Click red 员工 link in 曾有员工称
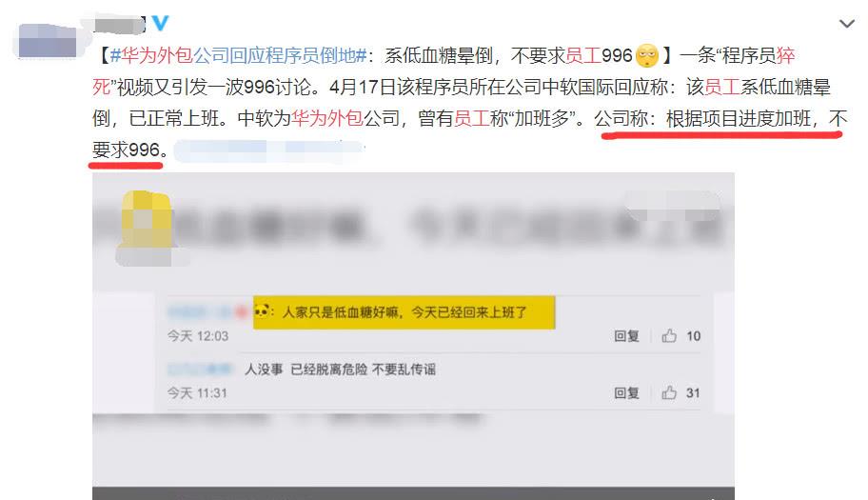 click(x=472, y=118)
